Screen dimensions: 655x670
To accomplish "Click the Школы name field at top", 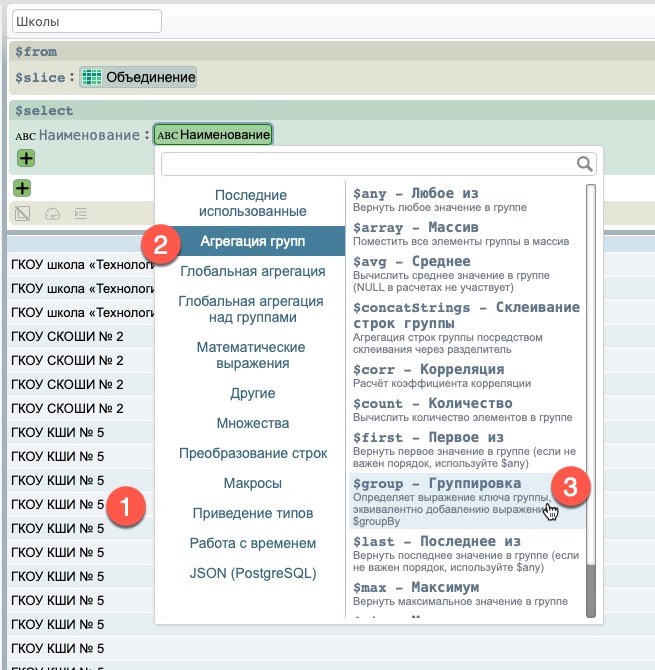I will pyautogui.click(x=86, y=21).
